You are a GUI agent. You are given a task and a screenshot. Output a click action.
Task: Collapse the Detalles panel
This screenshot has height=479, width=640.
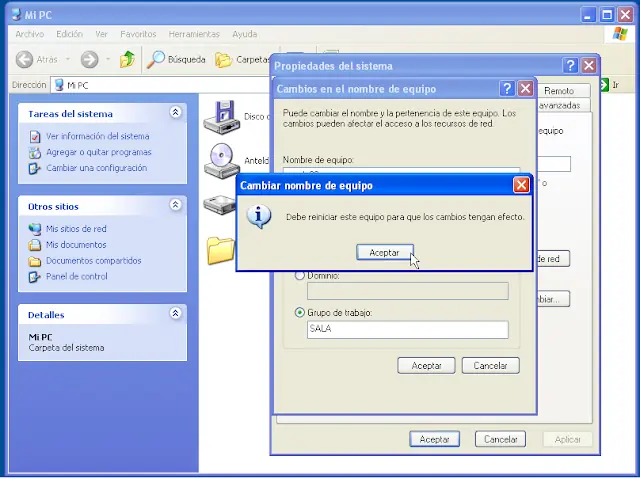[176, 314]
